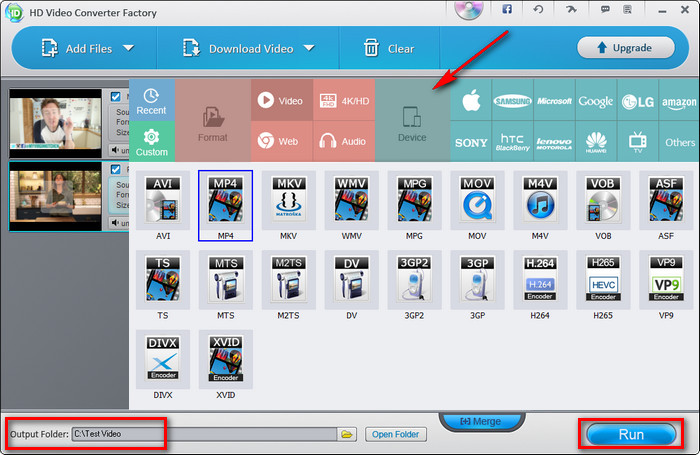
Task: Pick the DIVX encoder format
Action: 163,359
